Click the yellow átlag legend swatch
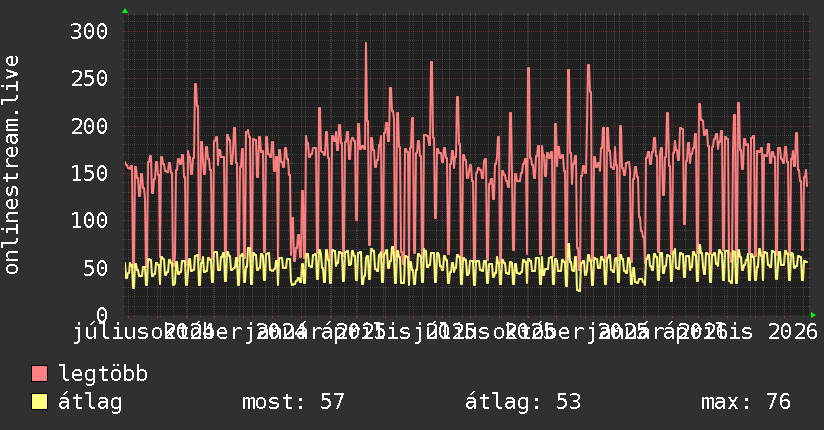This screenshot has width=824, height=430. coord(39,402)
